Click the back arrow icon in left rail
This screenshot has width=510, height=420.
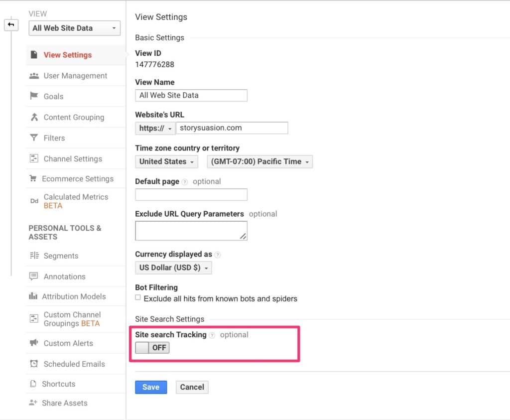click(x=11, y=24)
